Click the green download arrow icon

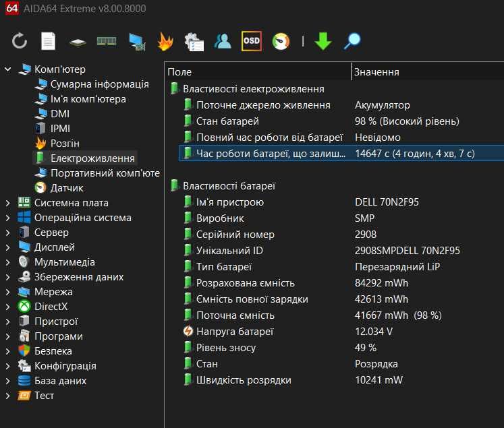point(323,41)
